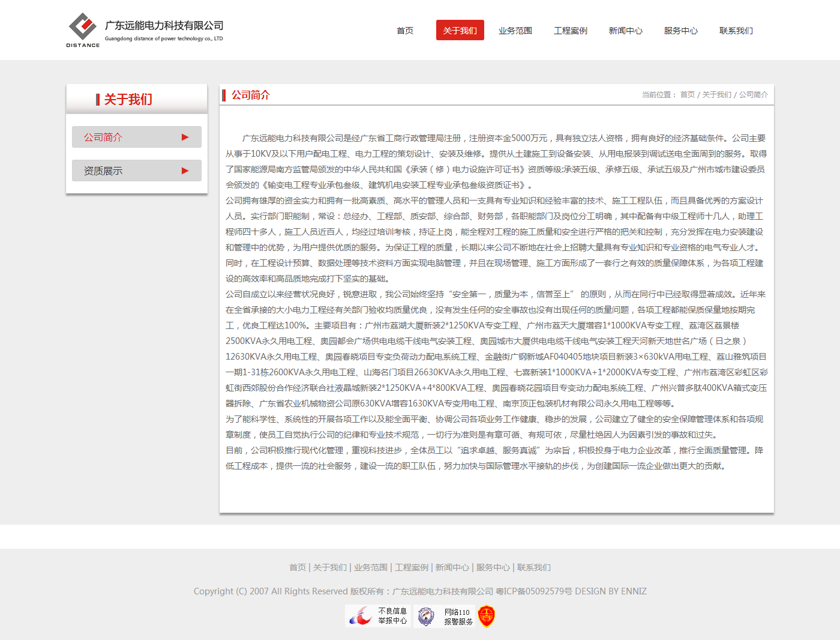Click 工程案例 in the footer links
The height and width of the screenshot is (640, 840).
click(412, 567)
